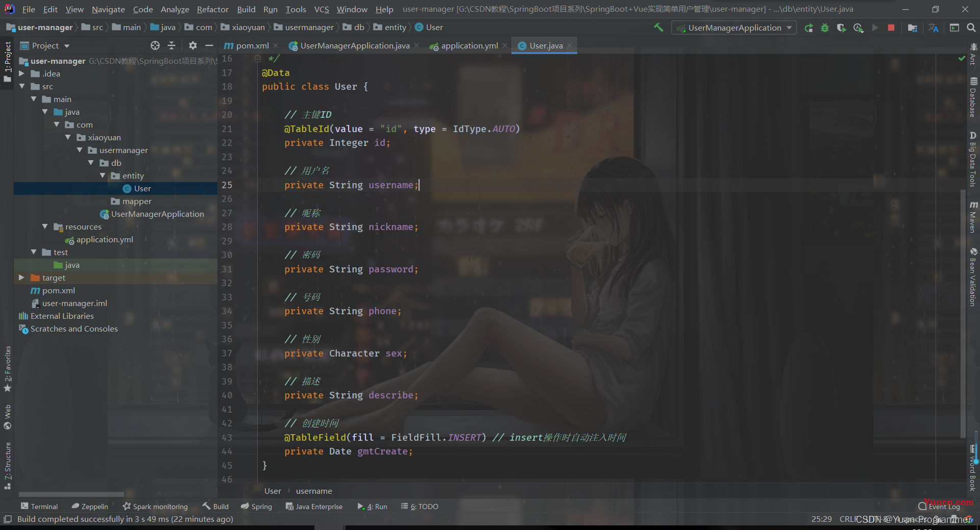Open the Ant side panel
The height and width of the screenshot is (530, 980).
click(x=973, y=54)
